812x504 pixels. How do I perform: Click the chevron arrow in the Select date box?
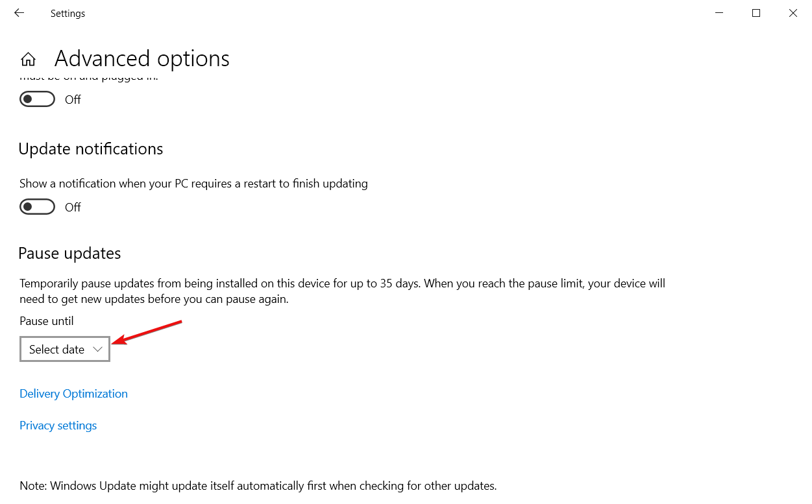click(97, 350)
